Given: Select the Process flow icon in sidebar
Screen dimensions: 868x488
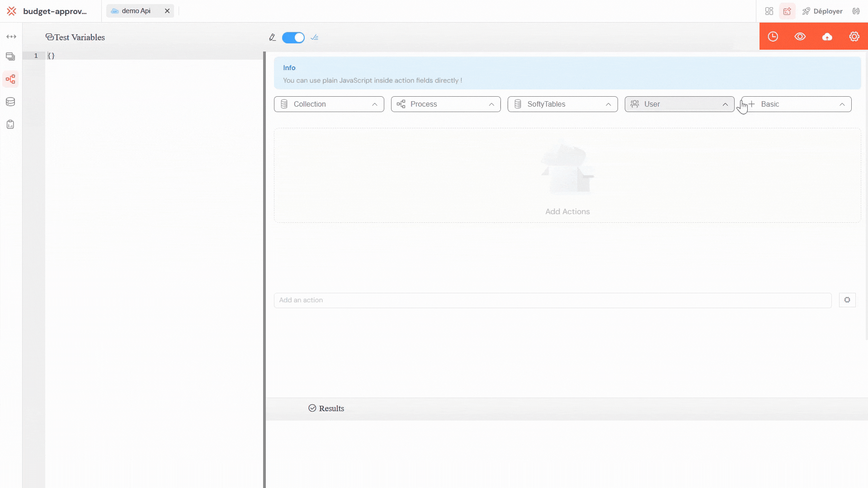Looking at the screenshot, I should (x=10, y=79).
